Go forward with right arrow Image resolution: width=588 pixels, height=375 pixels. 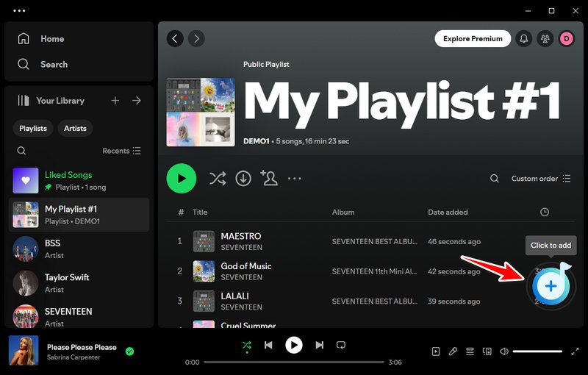click(x=196, y=38)
